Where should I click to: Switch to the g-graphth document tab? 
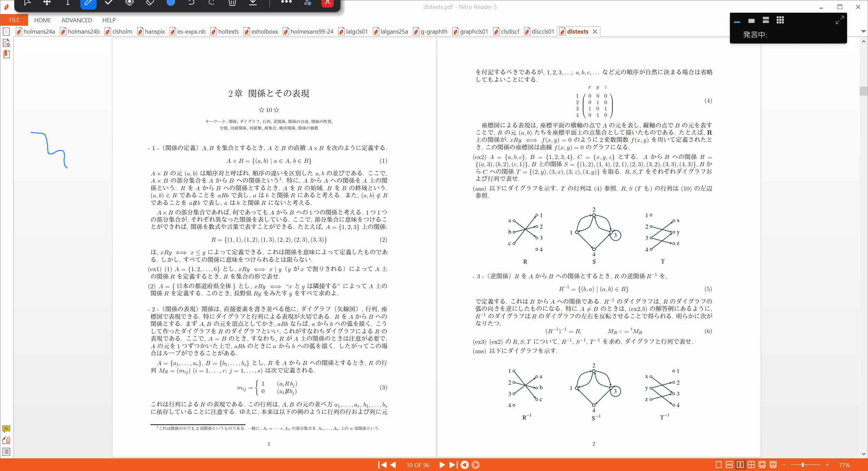430,32
